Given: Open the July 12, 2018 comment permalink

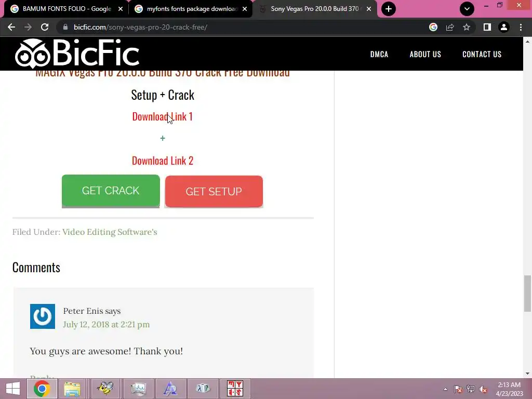Looking at the screenshot, I should point(106,324).
